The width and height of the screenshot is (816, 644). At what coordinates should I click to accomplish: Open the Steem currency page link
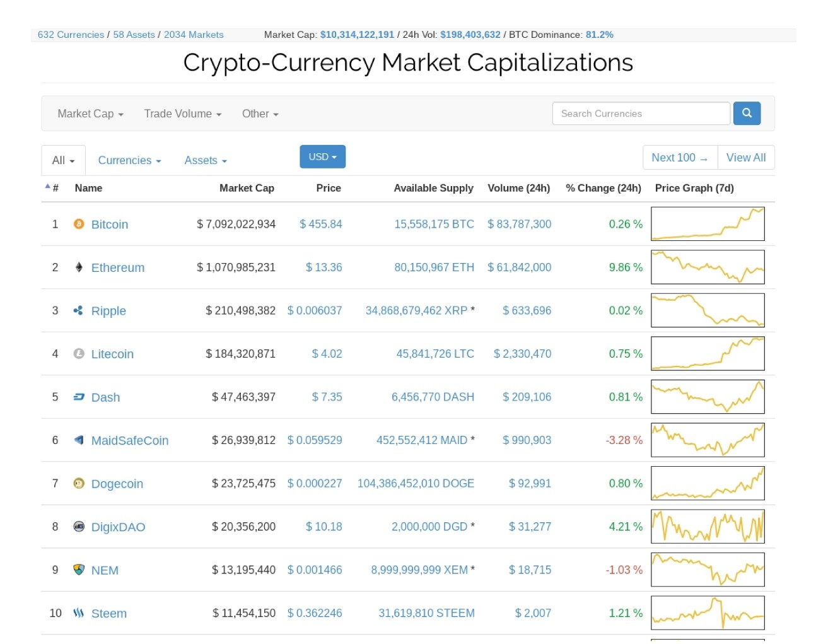coord(109,613)
